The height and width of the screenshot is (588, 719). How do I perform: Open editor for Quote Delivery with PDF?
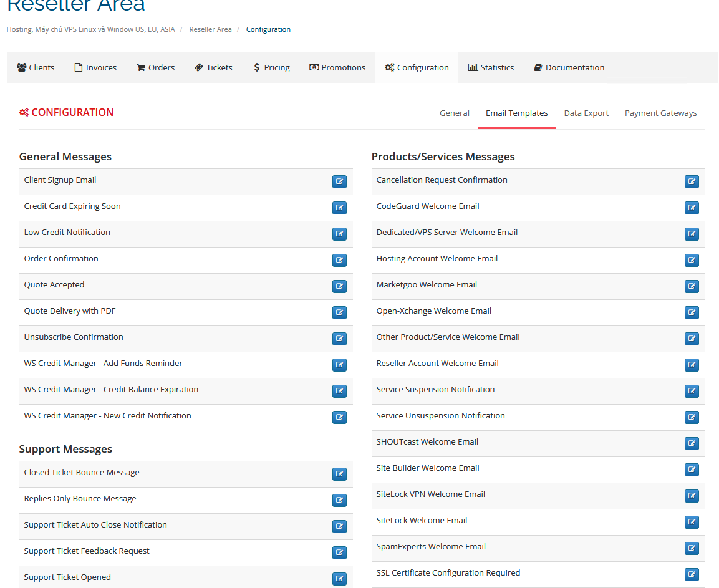339,313
